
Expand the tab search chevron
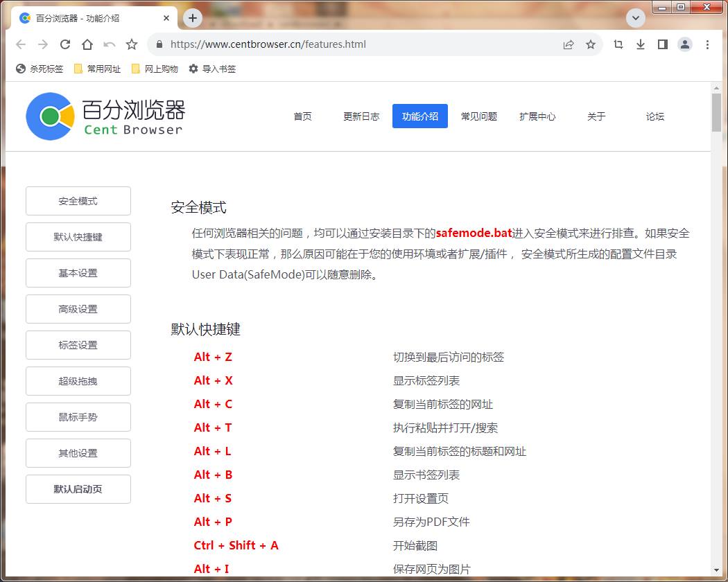(635, 18)
